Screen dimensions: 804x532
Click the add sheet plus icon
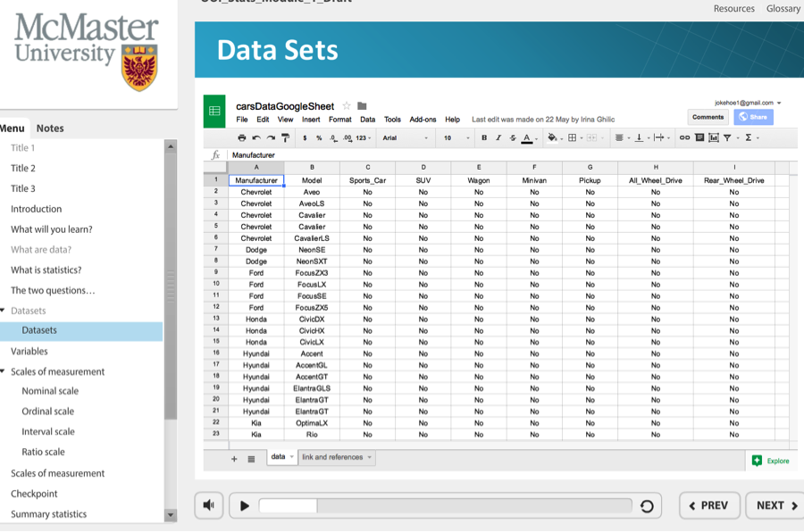(235, 459)
